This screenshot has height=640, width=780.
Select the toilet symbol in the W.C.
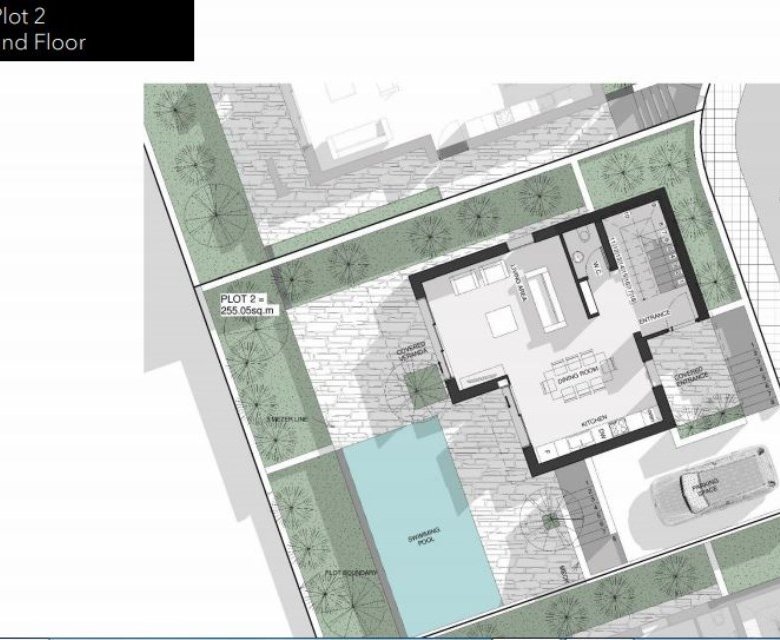[579, 256]
